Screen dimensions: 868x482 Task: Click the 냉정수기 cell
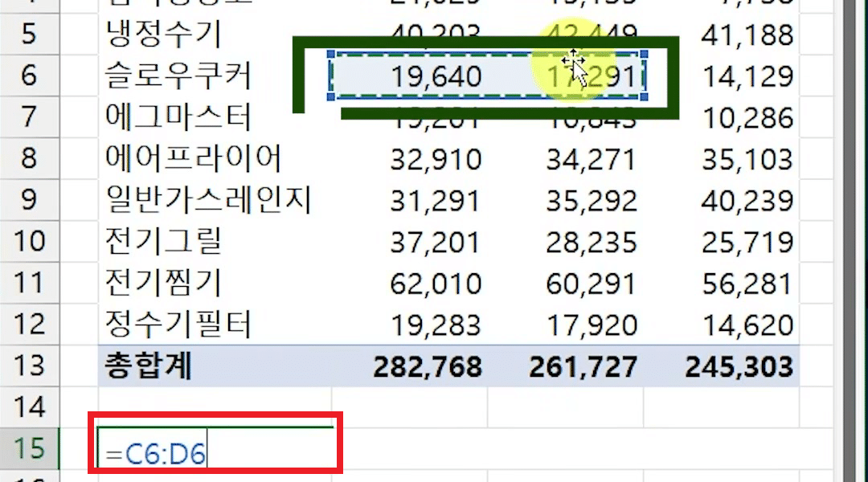click(215, 34)
